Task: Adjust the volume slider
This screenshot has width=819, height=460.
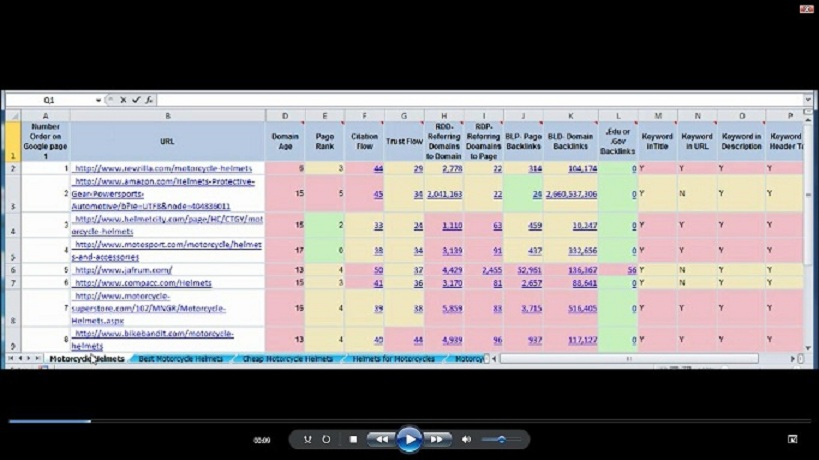Action: [x=500, y=439]
